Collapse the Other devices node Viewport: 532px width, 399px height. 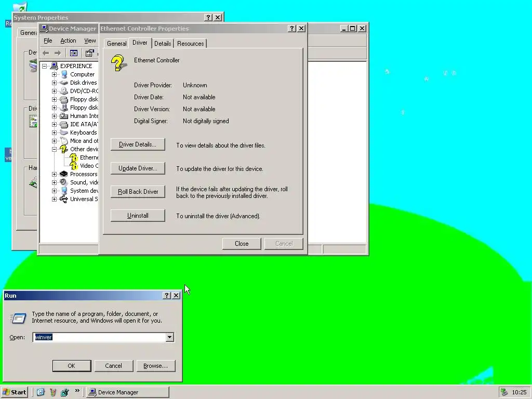54,149
